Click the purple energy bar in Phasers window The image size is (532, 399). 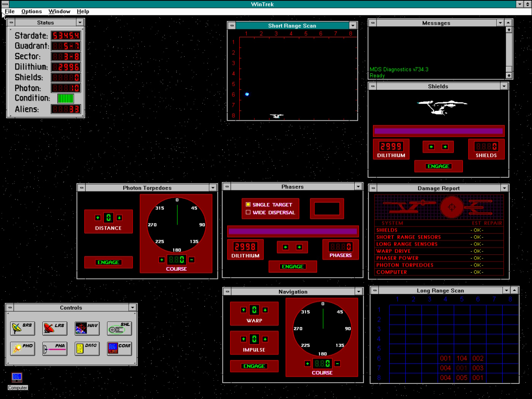coord(293,231)
